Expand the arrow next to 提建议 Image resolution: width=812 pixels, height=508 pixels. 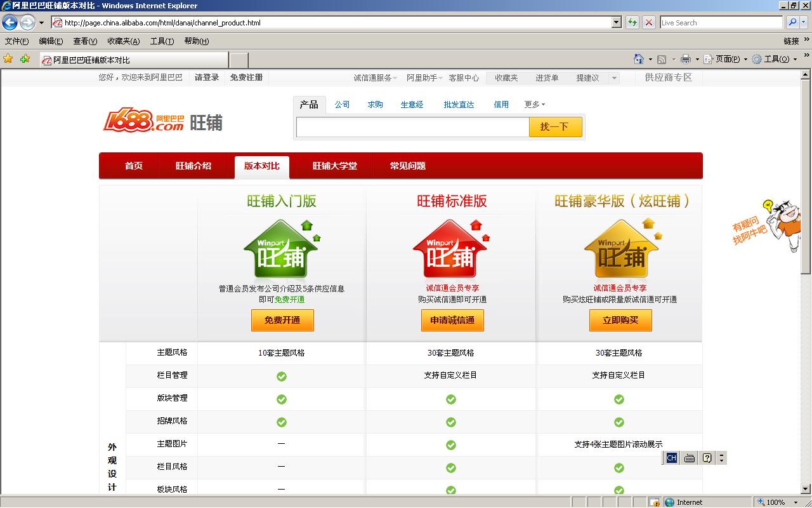point(613,78)
